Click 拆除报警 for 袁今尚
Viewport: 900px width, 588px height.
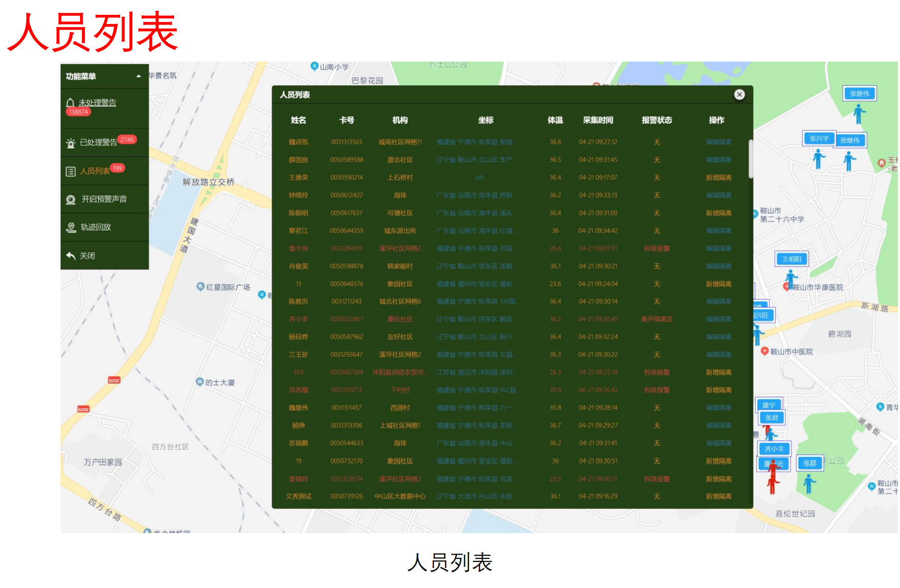pyautogui.click(x=657, y=248)
